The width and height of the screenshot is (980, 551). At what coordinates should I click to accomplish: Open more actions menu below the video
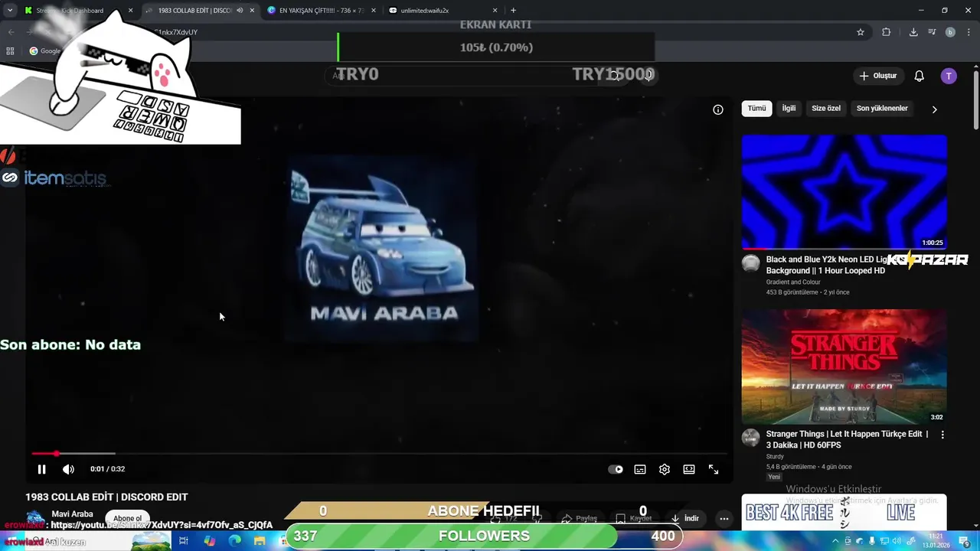[x=724, y=518]
